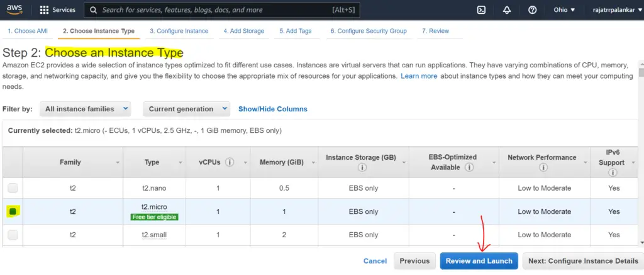This screenshot has width=644, height=275.
Task: Click the t2.micro type label
Action: coord(154,207)
